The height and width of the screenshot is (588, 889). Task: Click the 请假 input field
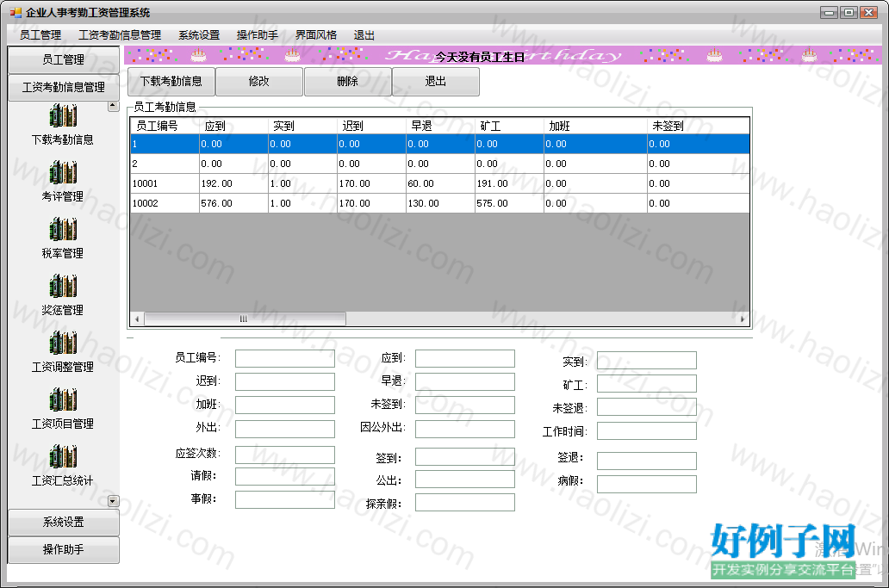pyautogui.click(x=284, y=476)
